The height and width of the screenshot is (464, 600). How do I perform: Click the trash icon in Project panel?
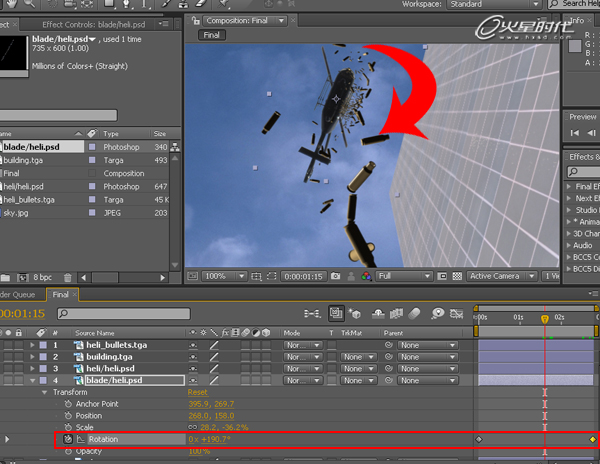click(x=68, y=278)
